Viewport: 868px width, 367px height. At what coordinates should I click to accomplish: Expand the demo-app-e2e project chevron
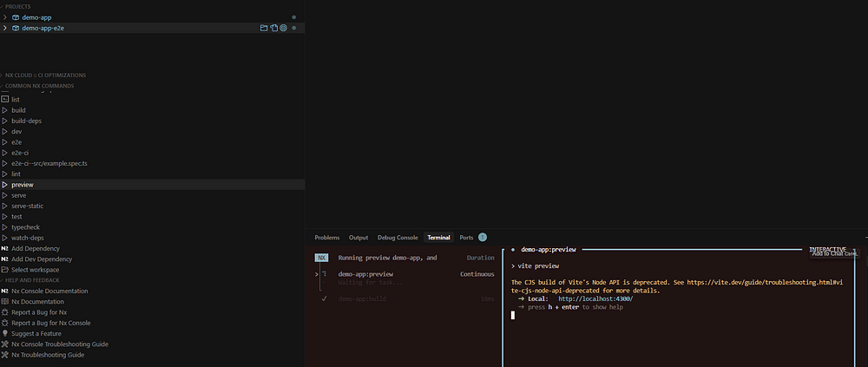pyautogui.click(x=5, y=28)
